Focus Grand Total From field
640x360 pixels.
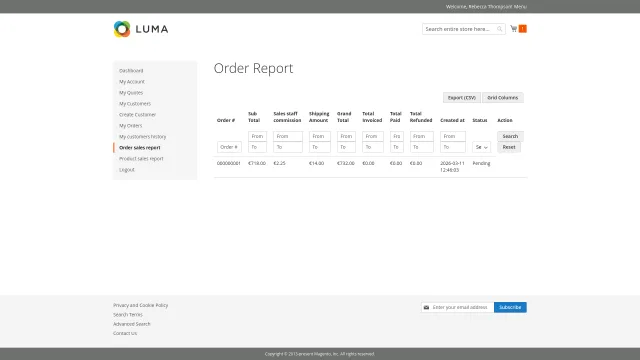[x=347, y=136]
